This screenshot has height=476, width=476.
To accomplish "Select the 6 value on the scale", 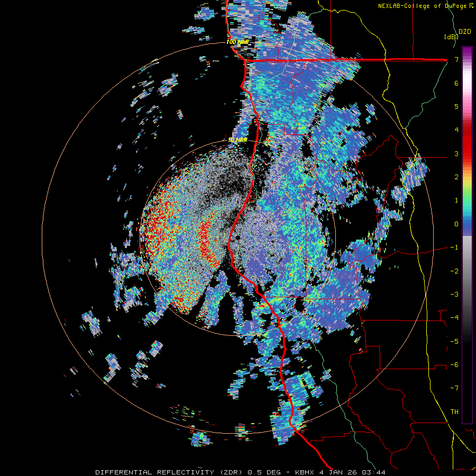I will pyautogui.click(x=456, y=83).
